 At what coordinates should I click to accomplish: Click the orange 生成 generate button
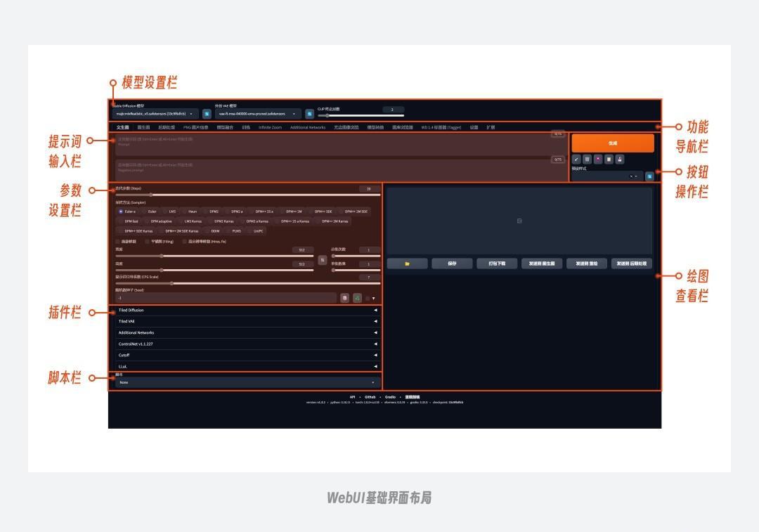(613, 143)
